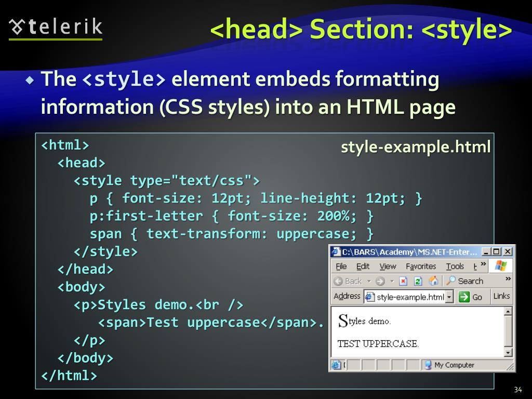Click the Telerik logo

[56, 28]
